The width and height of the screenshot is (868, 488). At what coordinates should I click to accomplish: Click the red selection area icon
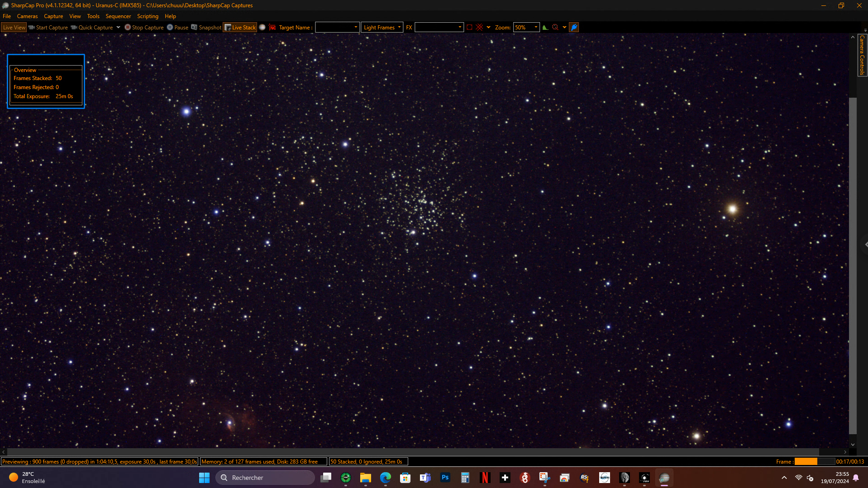(x=469, y=27)
